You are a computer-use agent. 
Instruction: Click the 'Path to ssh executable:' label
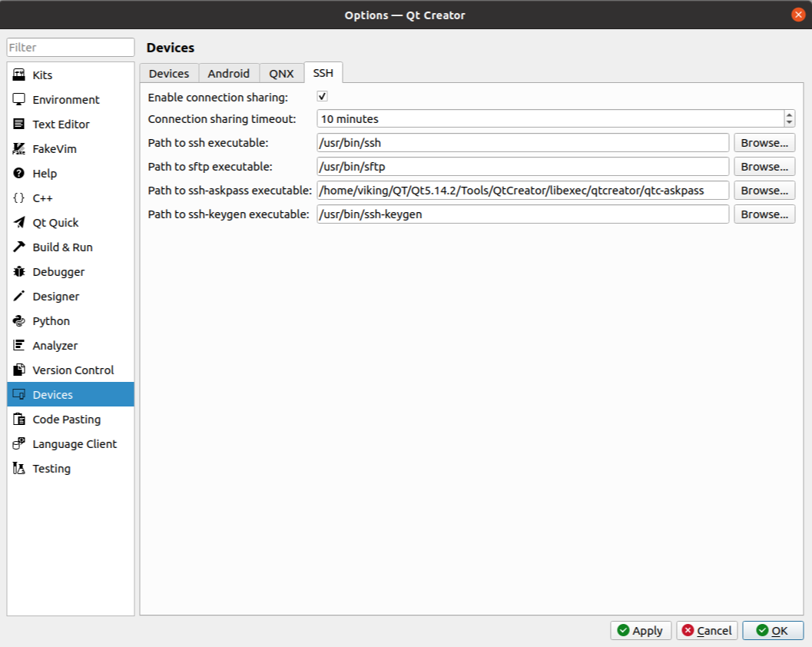click(208, 143)
